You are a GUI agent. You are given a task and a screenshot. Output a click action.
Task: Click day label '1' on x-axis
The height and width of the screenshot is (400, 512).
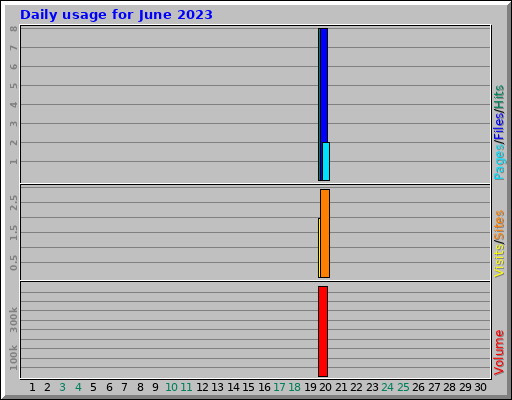click(32, 387)
